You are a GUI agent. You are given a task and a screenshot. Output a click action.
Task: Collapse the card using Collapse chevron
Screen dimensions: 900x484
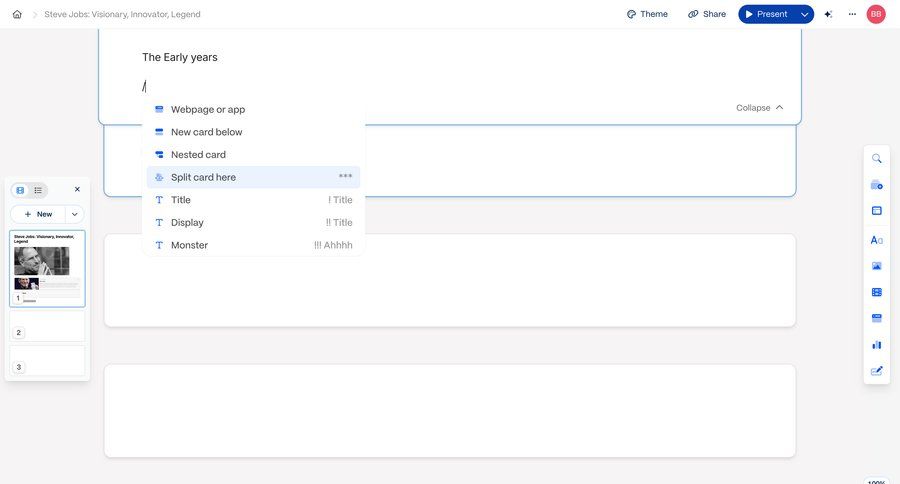pyautogui.click(x=759, y=108)
